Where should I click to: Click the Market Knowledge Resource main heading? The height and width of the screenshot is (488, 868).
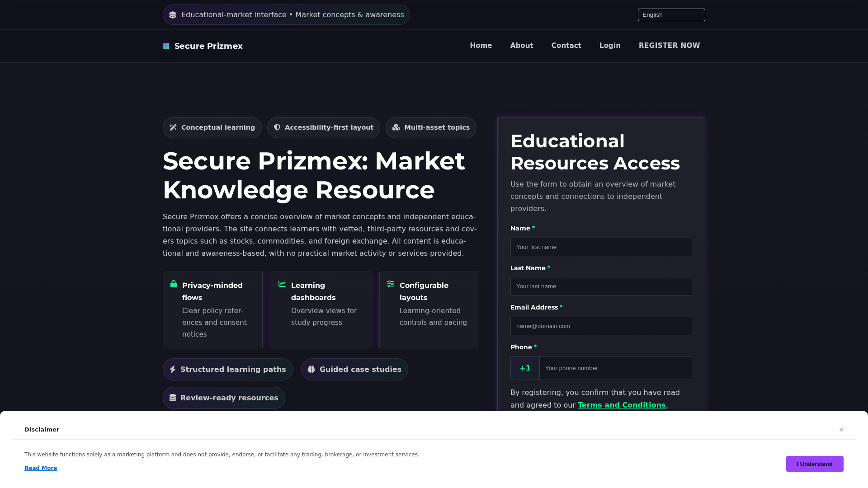pyautogui.click(x=314, y=175)
